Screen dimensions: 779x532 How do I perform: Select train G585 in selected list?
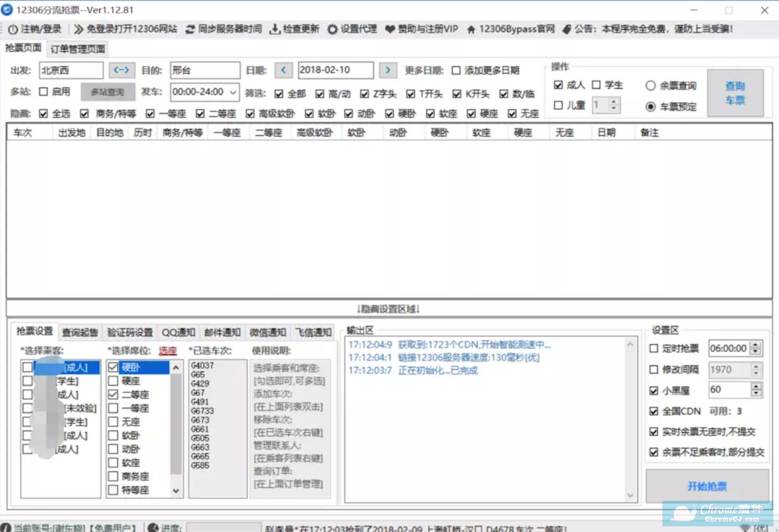[200, 465]
